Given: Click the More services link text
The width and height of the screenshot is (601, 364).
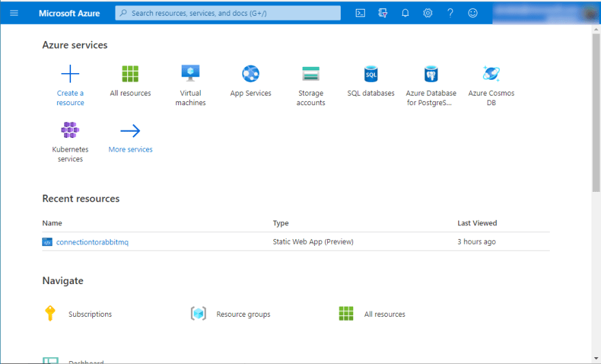Looking at the screenshot, I should coord(130,150).
